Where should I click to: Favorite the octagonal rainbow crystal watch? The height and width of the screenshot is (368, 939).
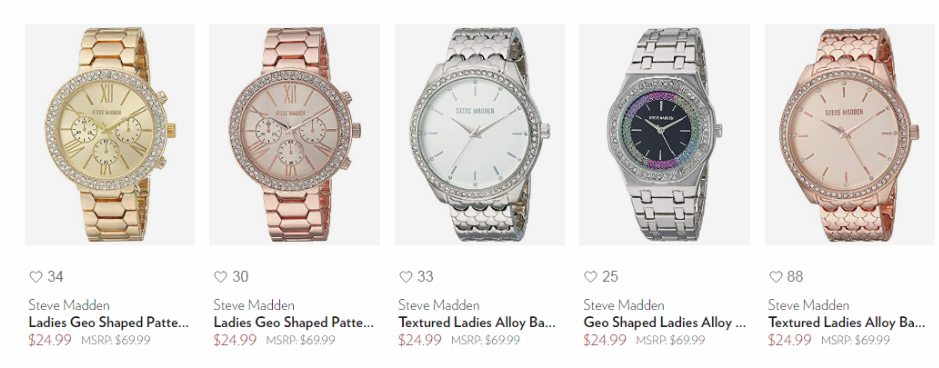point(590,276)
